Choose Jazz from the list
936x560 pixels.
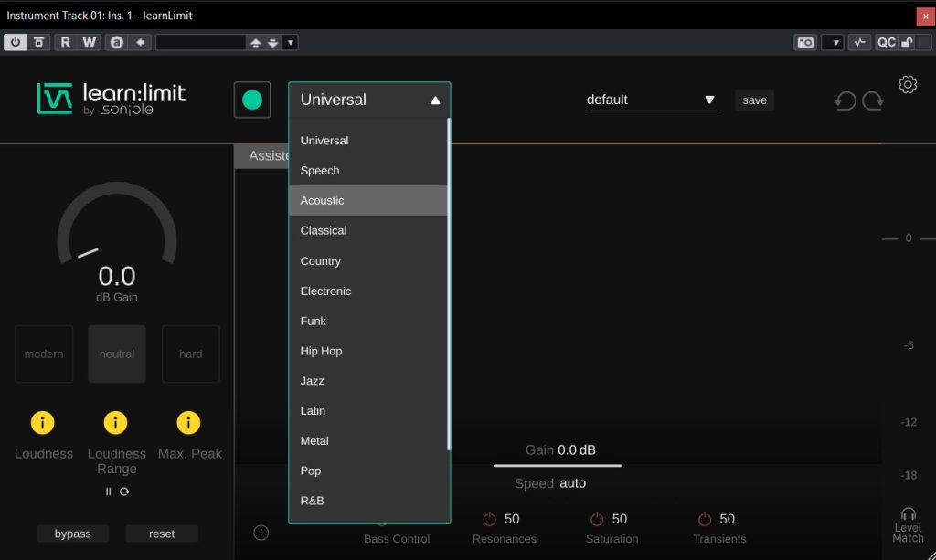tap(368, 381)
